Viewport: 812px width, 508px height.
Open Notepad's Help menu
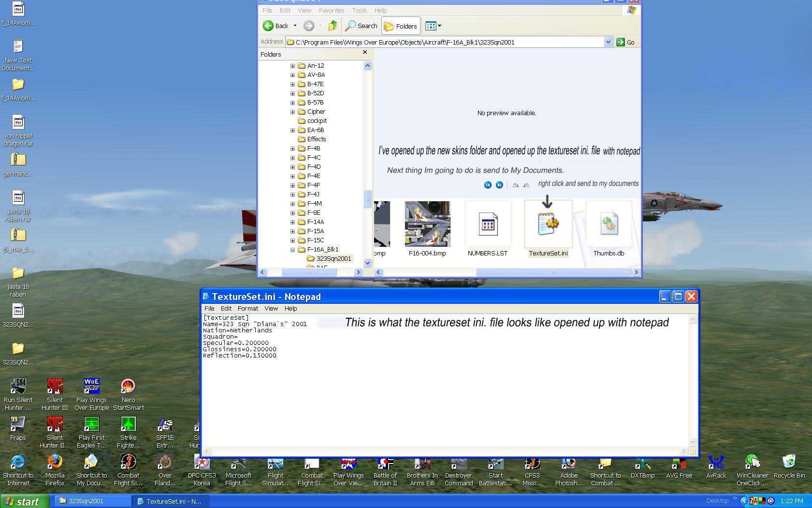[x=290, y=308]
